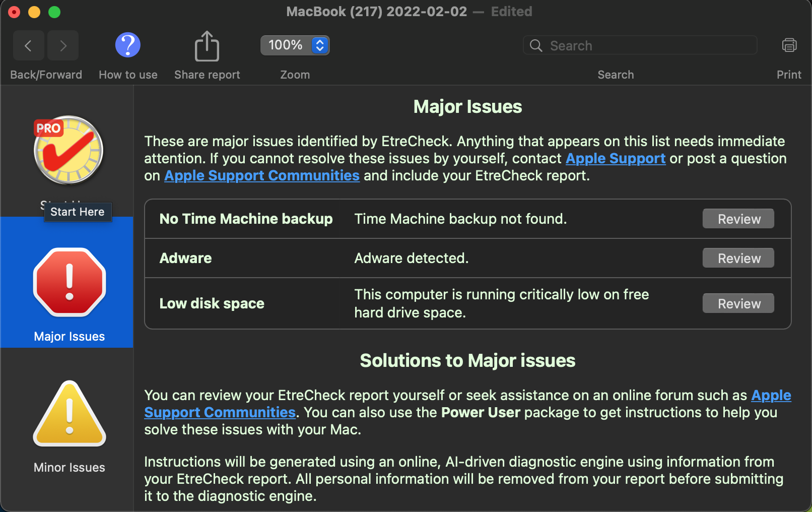812x512 pixels.
Task: Review the Low disk space issue
Action: tap(738, 303)
